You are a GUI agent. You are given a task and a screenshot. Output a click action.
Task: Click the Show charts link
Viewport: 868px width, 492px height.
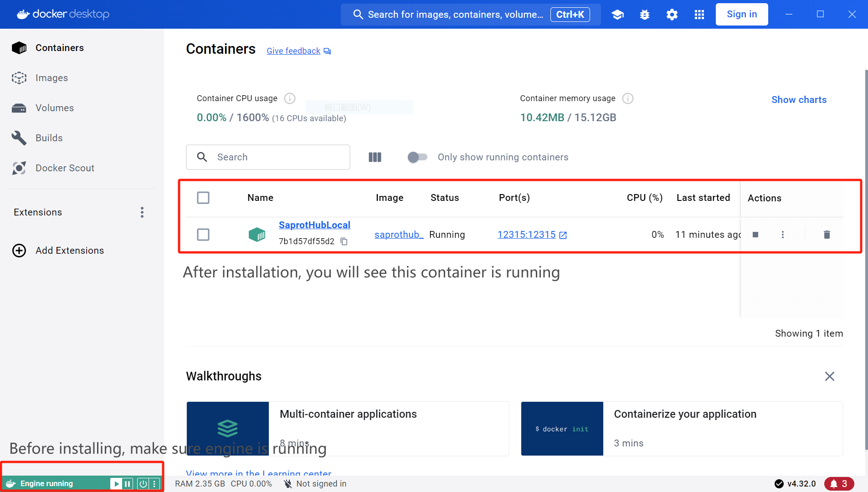(798, 100)
